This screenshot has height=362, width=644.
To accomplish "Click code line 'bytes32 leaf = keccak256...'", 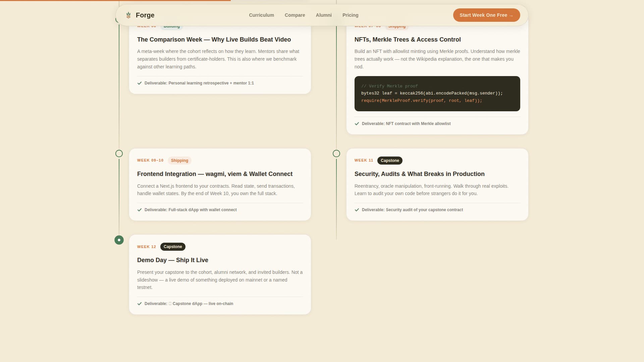I will 432,93.
